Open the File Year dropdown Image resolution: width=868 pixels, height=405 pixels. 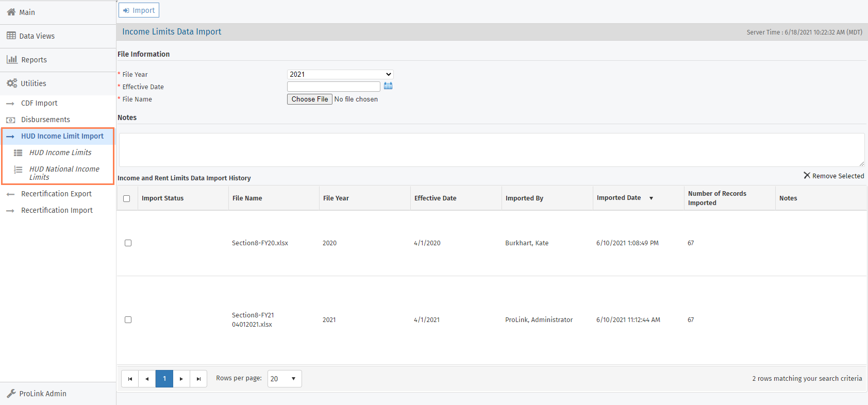point(340,74)
